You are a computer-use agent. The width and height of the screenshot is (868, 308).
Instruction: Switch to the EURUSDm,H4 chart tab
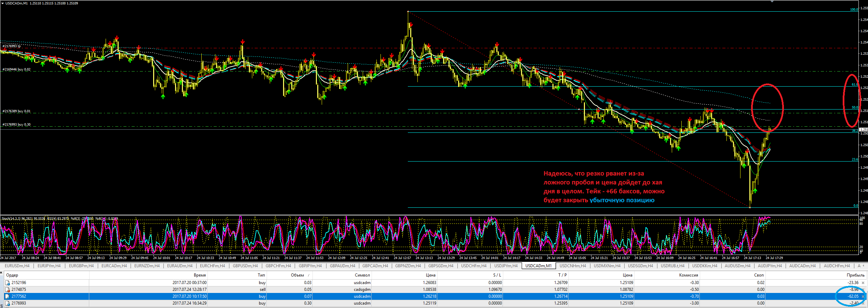(17, 266)
